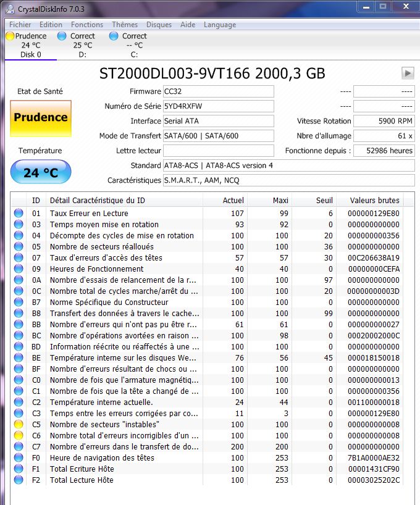The height and width of the screenshot is (505, 420).
Task: Select the text "Nombre de secteurs "instables""
Action: [104, 425]
